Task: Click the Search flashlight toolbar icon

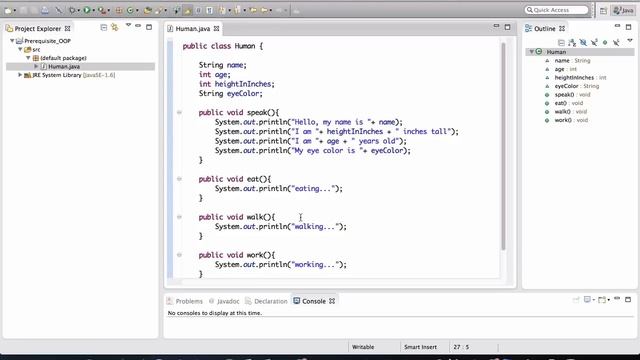Action: pos(158,10)
